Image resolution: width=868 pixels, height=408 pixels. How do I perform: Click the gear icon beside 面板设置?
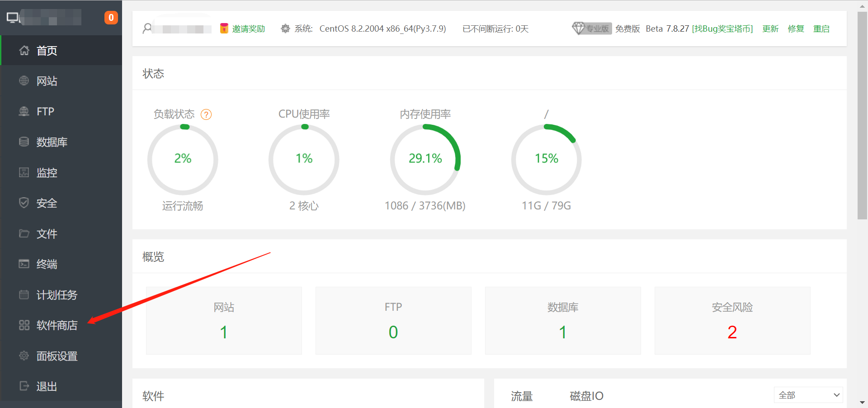24,356
